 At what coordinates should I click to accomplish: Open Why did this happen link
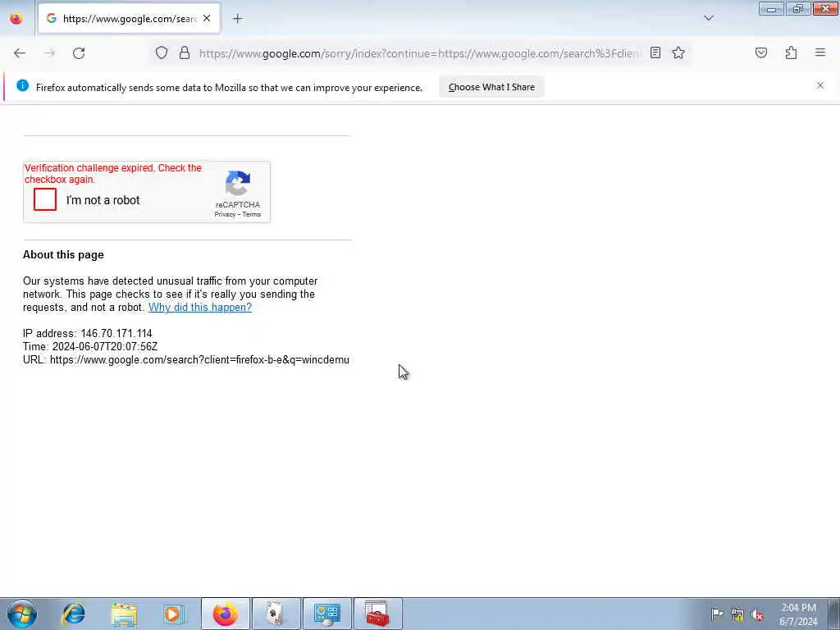point(200,308)
